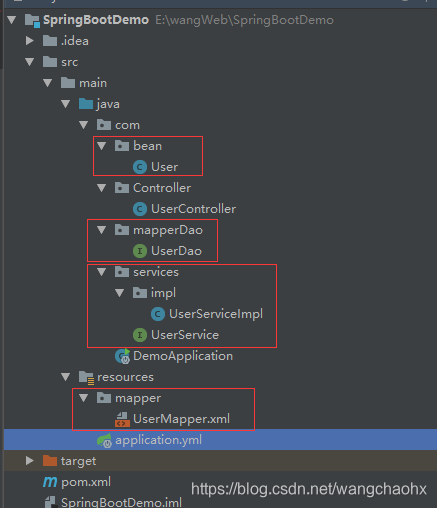Select the application.yml file name

(159, 441)
